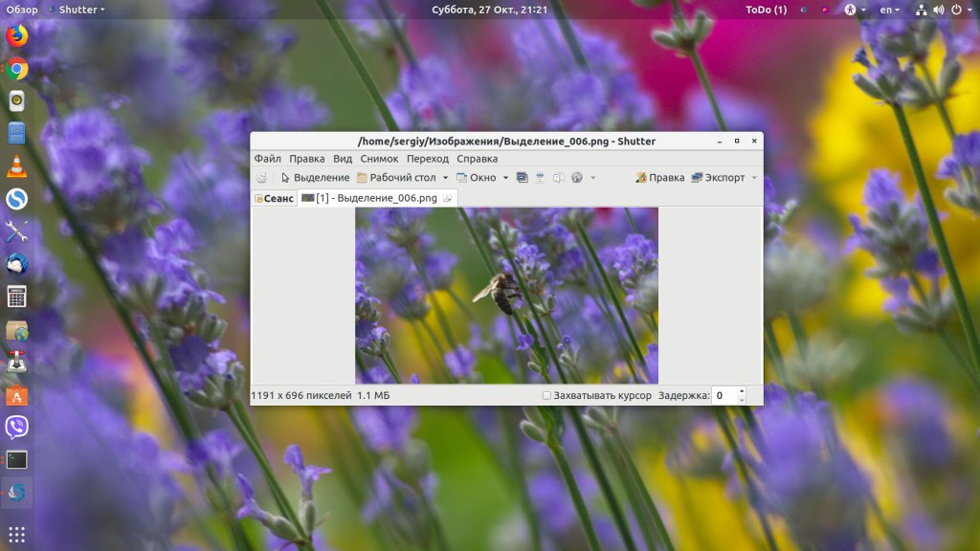Select the Выделение_006.png tab
This screenshot has height=551, width=980.
click(375, 198)
